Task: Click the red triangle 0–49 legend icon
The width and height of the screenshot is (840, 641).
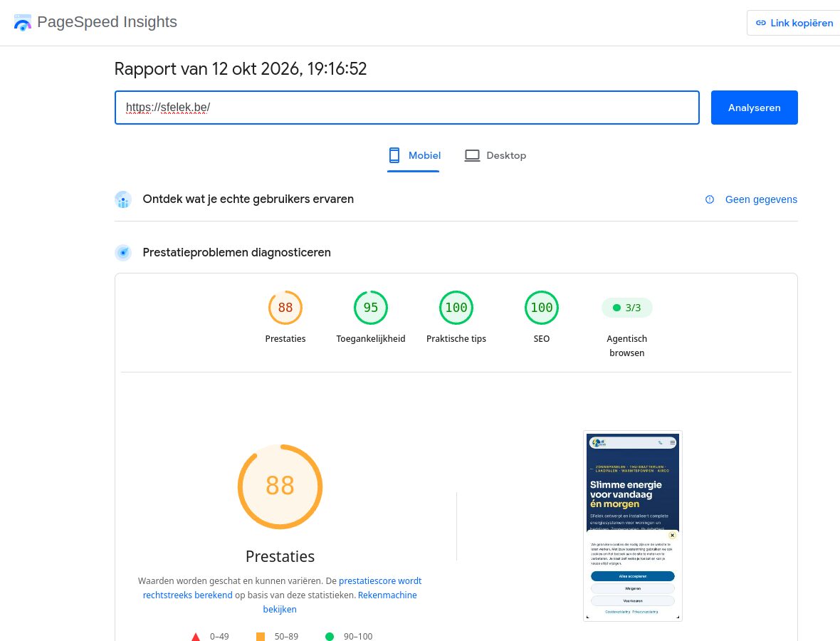Action: (196, 637)
